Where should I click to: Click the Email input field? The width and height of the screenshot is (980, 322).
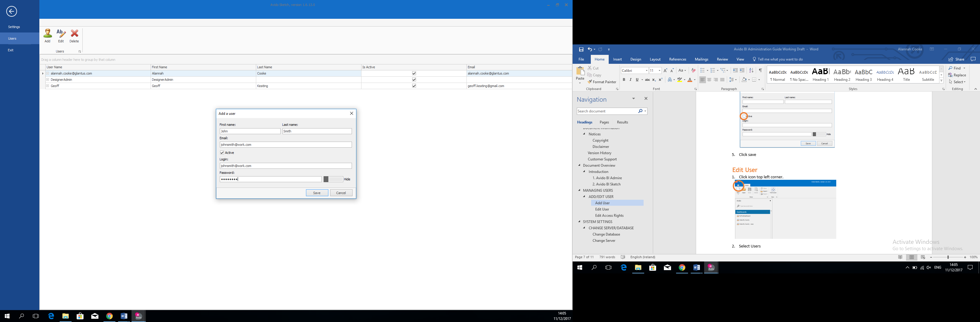point(285,145)
